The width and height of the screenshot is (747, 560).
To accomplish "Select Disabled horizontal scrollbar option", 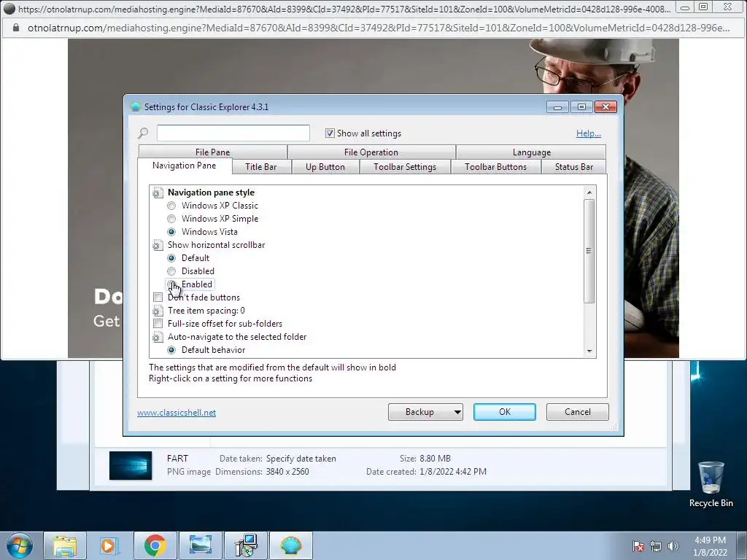I will point(171,271).
